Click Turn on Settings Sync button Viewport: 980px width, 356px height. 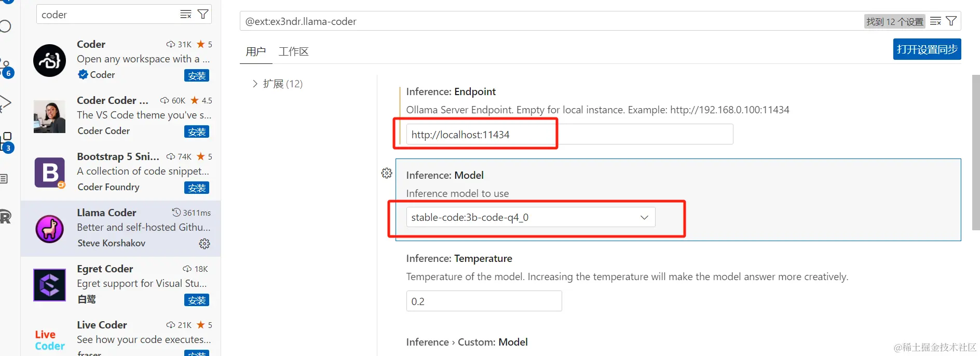[x=927, y=49]
